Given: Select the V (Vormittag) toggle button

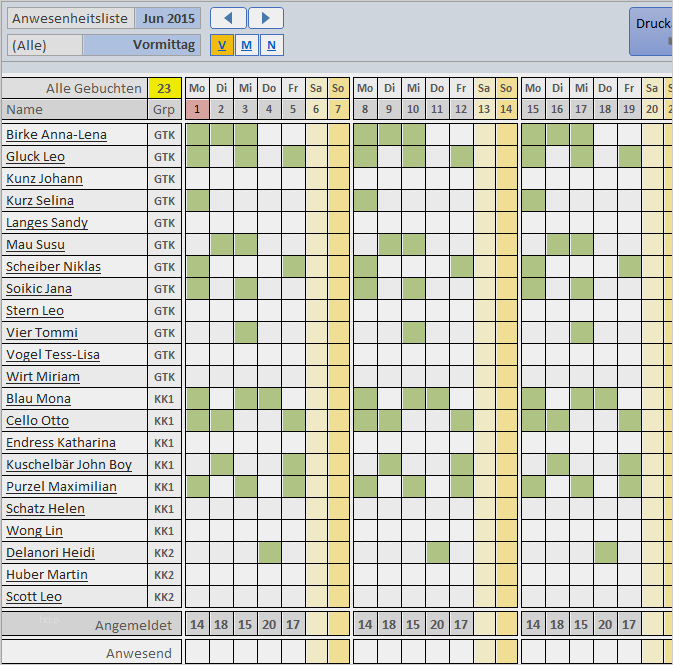Looking at the screenshot, I should (x=221, y=45).
